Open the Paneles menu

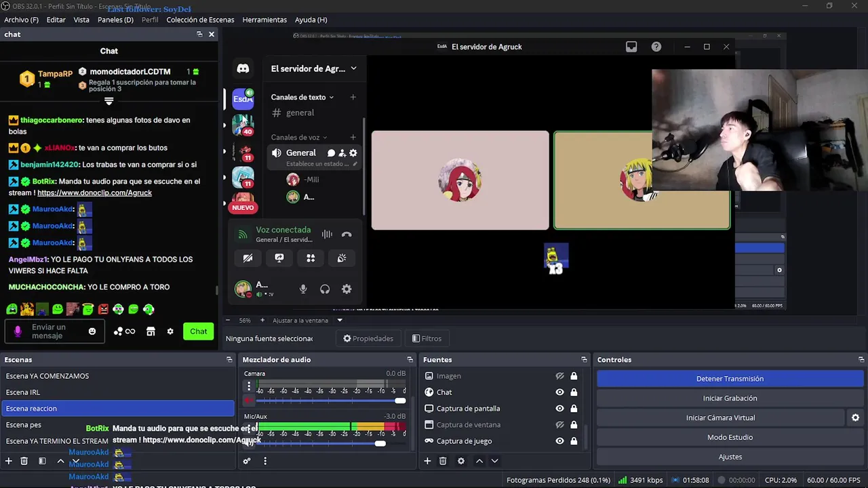click(x=115, y=20)
